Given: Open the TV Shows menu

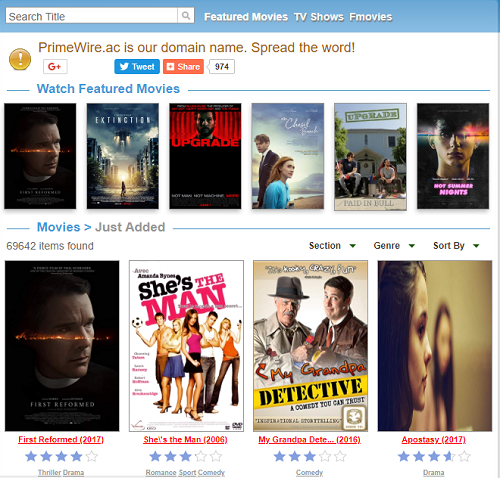Looking at the screenshot, I should 319,17.
